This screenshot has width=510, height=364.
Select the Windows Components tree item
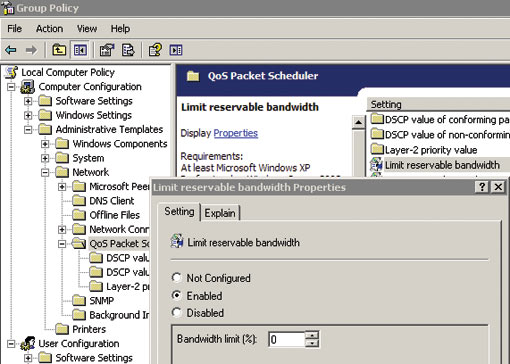(x=120, y=144)
